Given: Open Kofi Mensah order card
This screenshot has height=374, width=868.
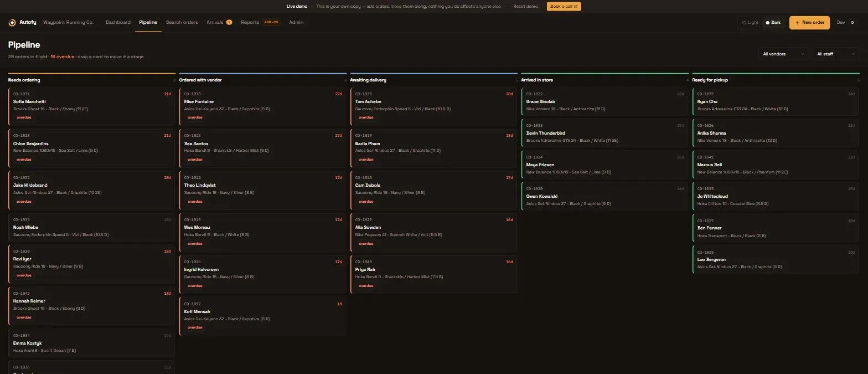Looking at the screenshot, I should click(x=263, y=316).
